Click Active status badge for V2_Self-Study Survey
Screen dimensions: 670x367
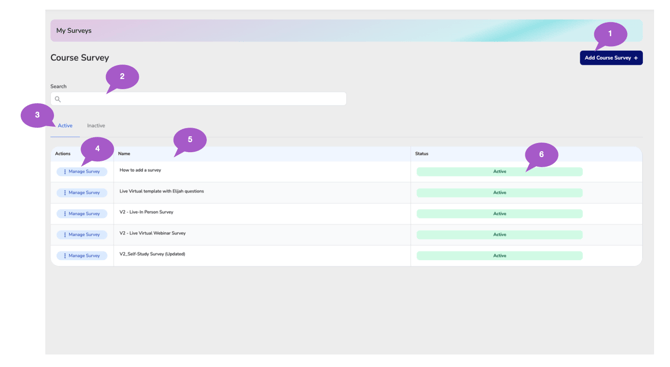tap(500, 255)
